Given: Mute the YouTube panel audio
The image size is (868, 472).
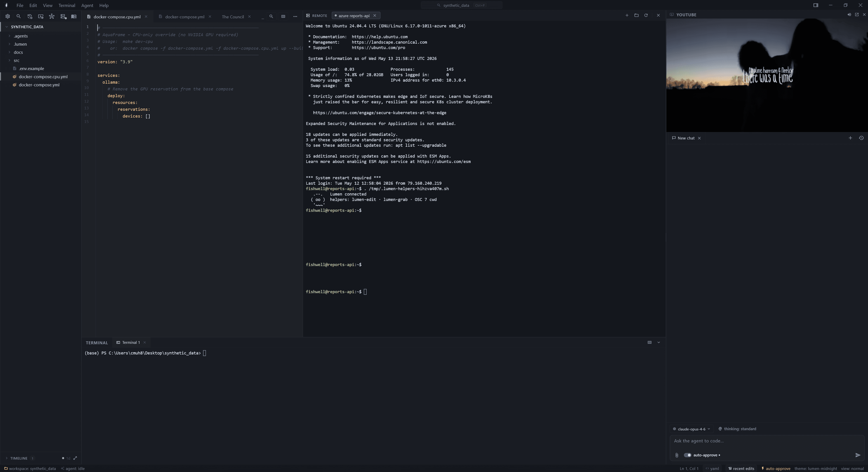Looking at the screenshot, I should coord(849,14).
